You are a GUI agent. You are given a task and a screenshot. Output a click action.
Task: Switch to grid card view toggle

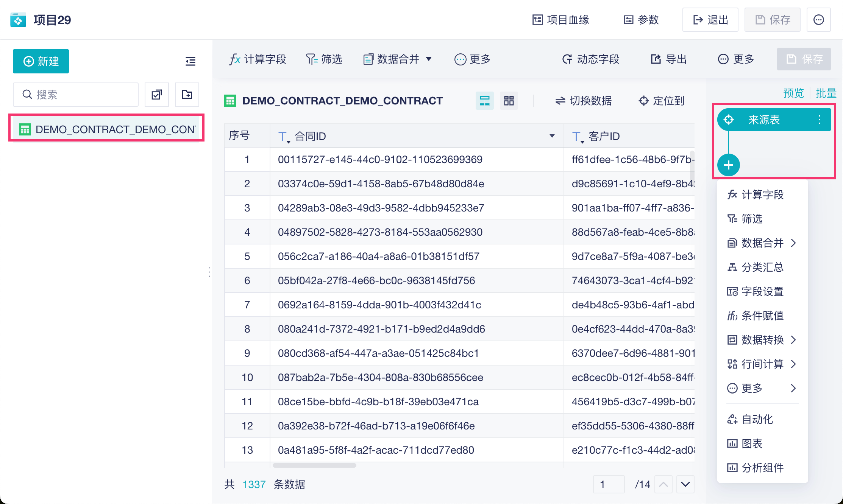[509, 101]
